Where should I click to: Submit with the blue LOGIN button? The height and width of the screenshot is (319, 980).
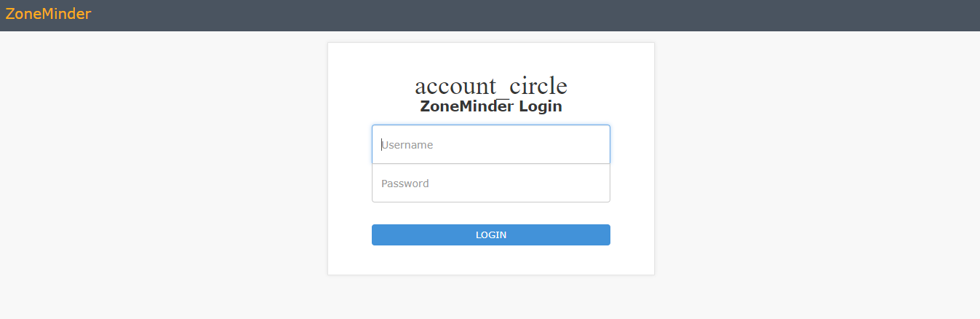[x=491, y=235]
